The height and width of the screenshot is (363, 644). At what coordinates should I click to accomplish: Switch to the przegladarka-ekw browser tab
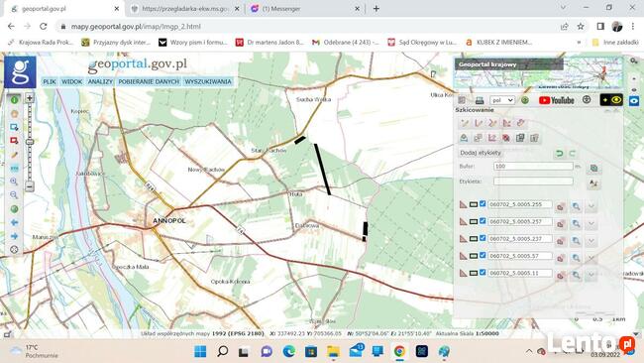coord(185,9)
